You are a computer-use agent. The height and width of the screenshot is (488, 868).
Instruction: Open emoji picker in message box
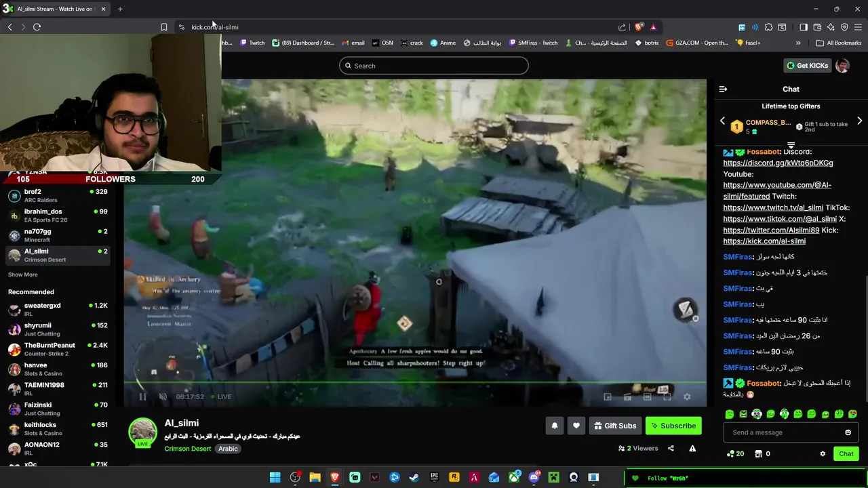(848, 432)
